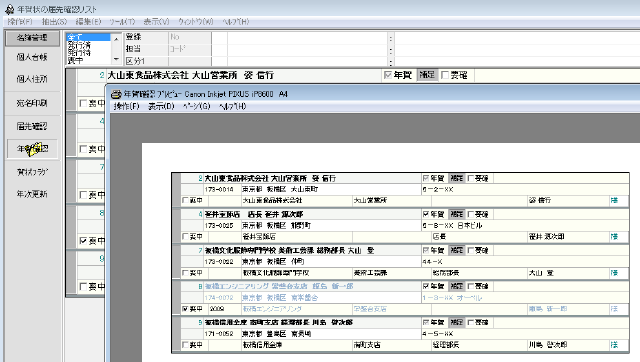
Task: Toggle the 喪中 checkbox for record 4 in the main list
Action: pos(83,149)
